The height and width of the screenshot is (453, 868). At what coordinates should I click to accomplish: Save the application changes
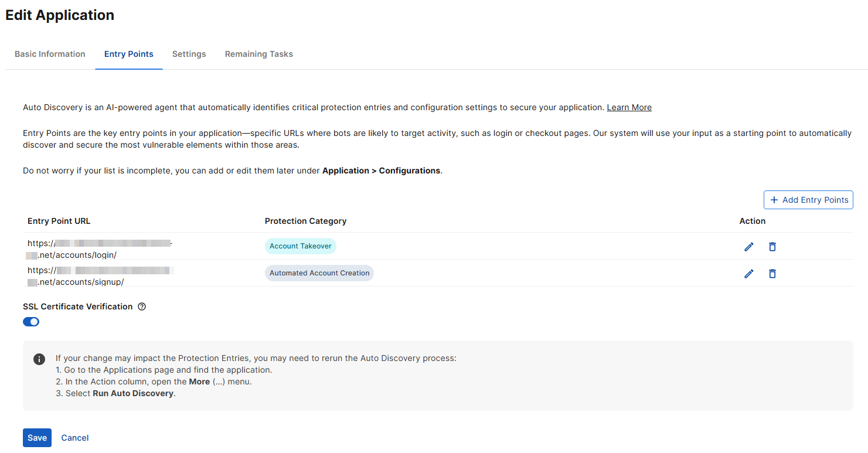pyautogui.click(x=37, y=438)
